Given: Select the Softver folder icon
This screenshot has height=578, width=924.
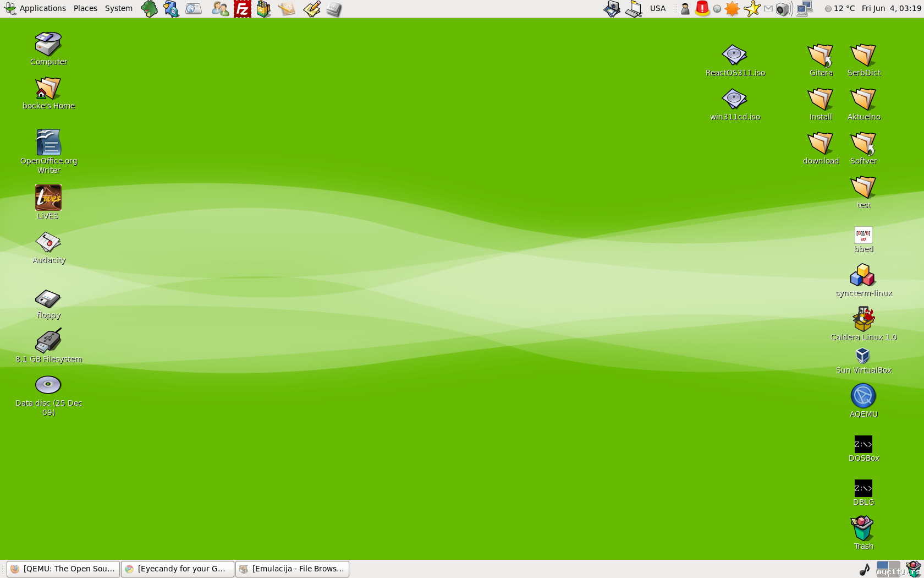Looking at the screenshot, I should click(864, 149).
